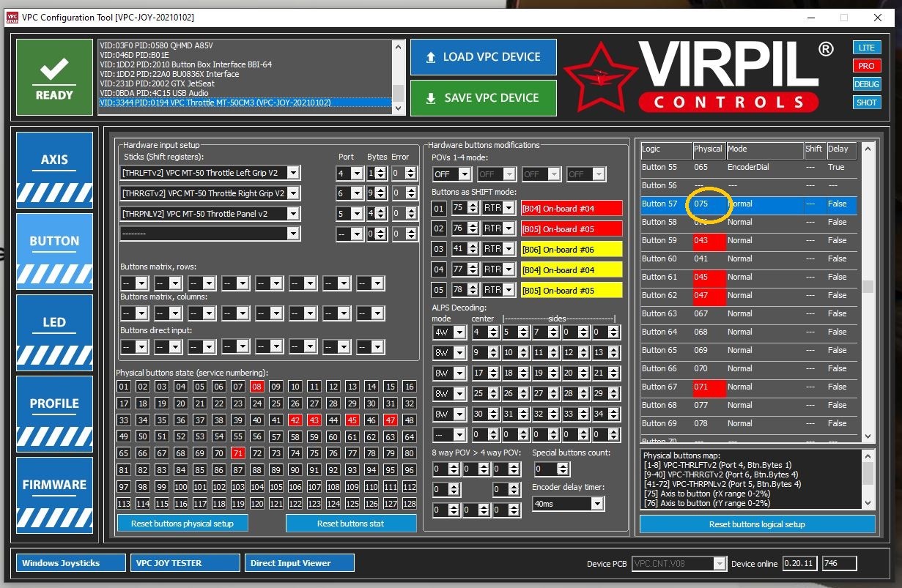Toggle the DEBUG mode button
The width and height of the screenshot is (902, 588).
pos(867,84)
